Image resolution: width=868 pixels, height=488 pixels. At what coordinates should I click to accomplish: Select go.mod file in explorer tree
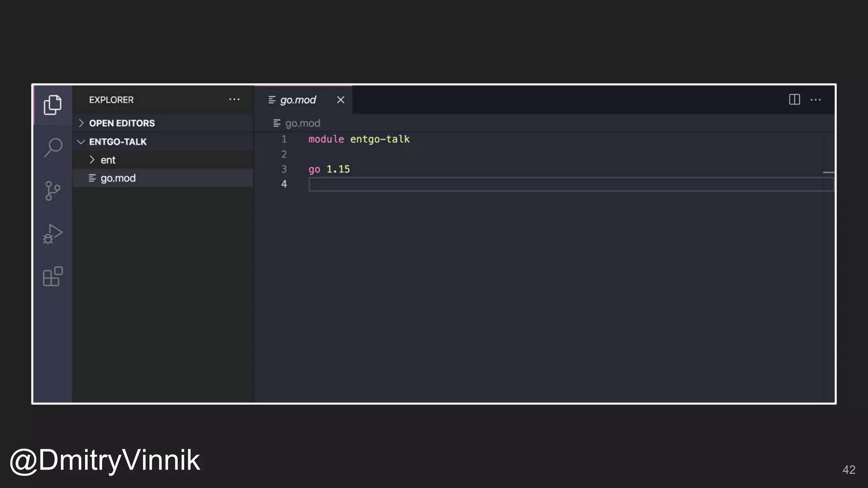[118, 178]
